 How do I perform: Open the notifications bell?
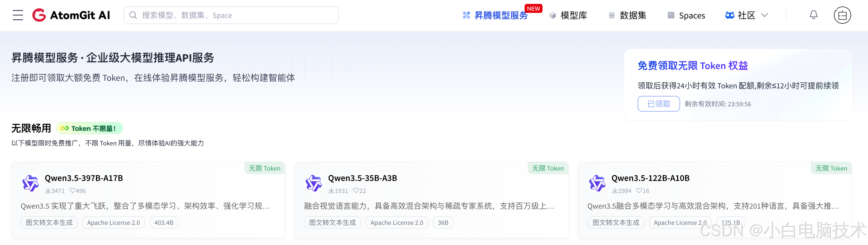[x=813, y=15]
